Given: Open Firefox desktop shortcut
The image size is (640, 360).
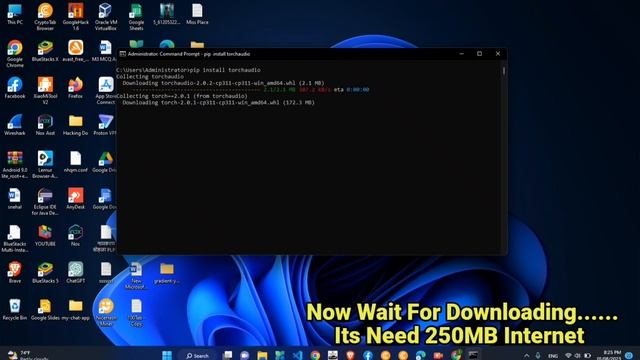Looking at the screenshot, I should [76, 88].
